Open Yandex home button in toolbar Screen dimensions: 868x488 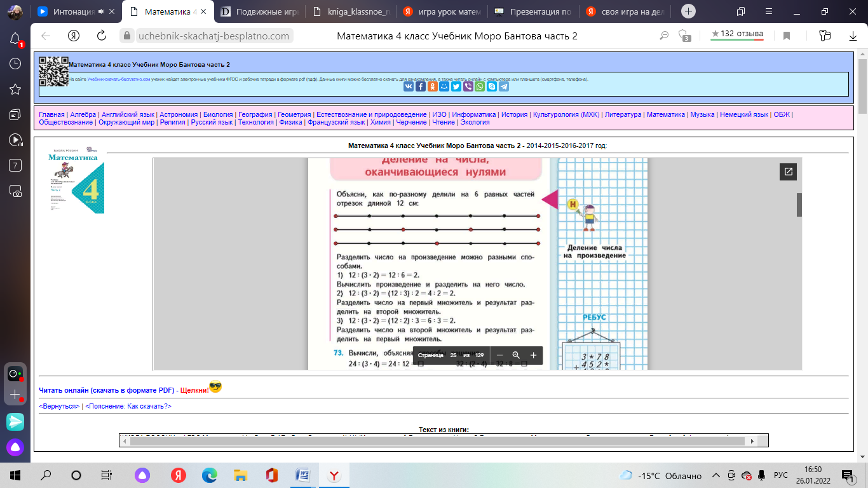(74, 36)
